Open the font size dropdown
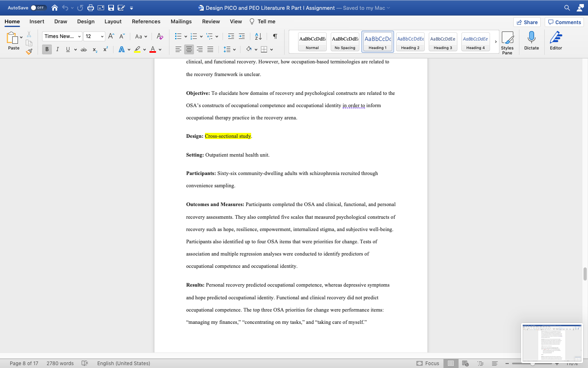This screenshot has height=368, width=588. 102,36
